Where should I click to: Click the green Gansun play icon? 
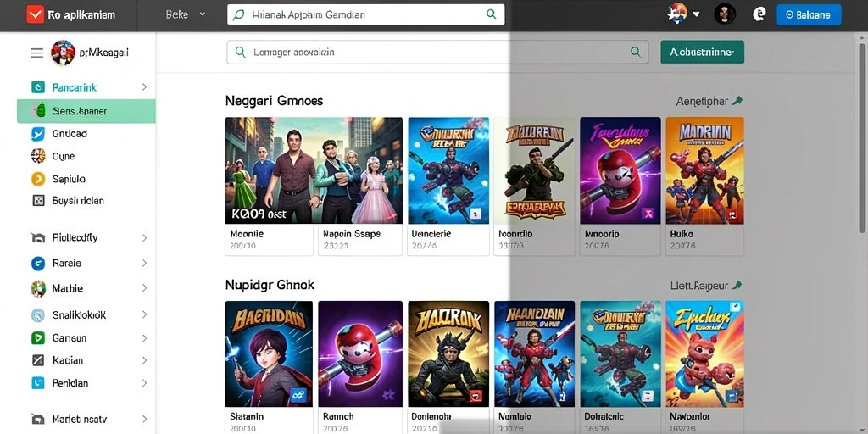pos(37,337)
